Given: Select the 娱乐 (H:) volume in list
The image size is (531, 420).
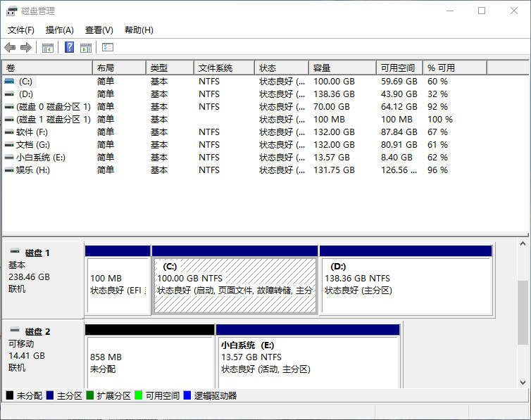Looking at the screenshot, I should [32, 170].
